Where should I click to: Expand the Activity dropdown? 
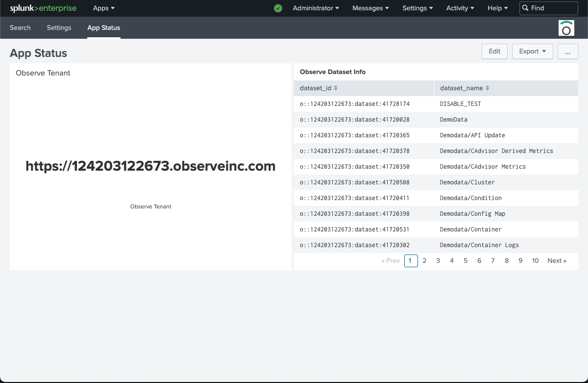460,8
